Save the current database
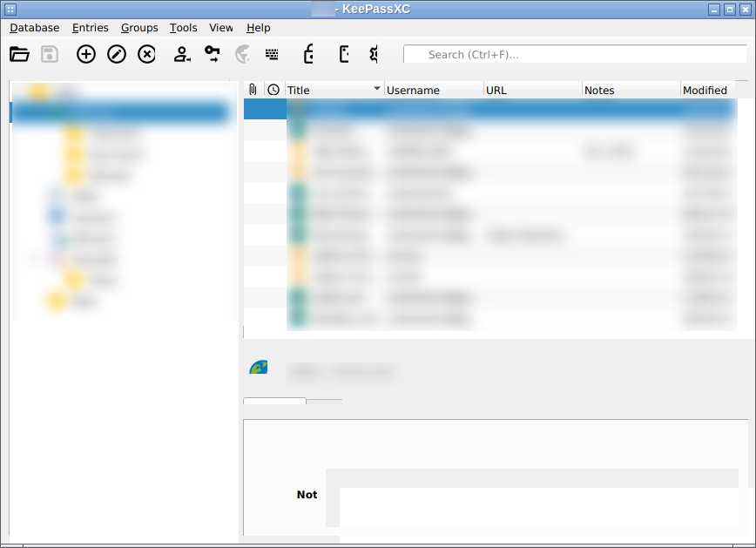 coord(49,54)
